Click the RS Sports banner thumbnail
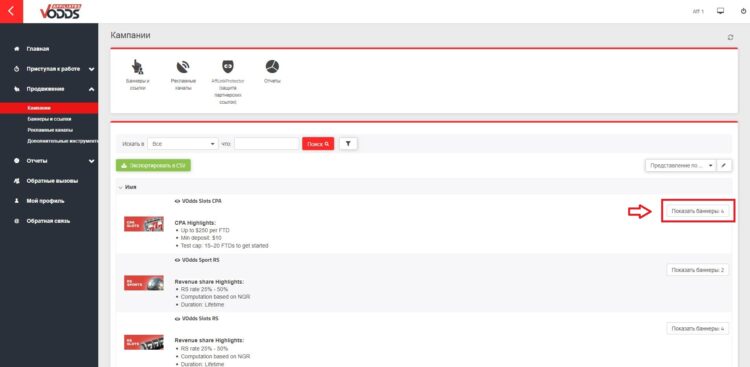 143,283
